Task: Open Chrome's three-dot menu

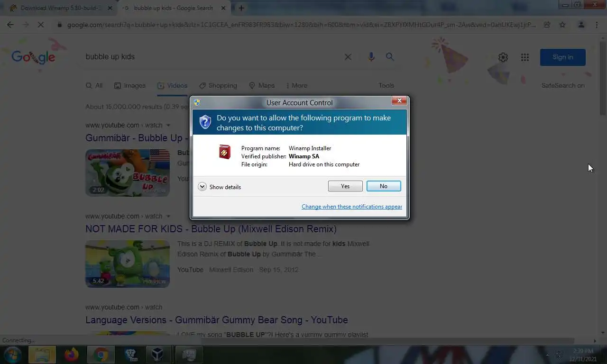Action: coord(597,25)
